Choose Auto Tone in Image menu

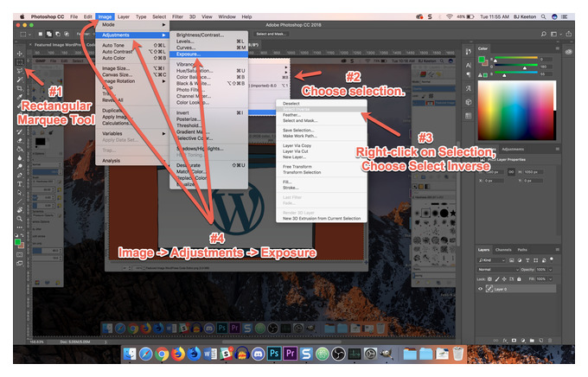(x=133, y=45)
